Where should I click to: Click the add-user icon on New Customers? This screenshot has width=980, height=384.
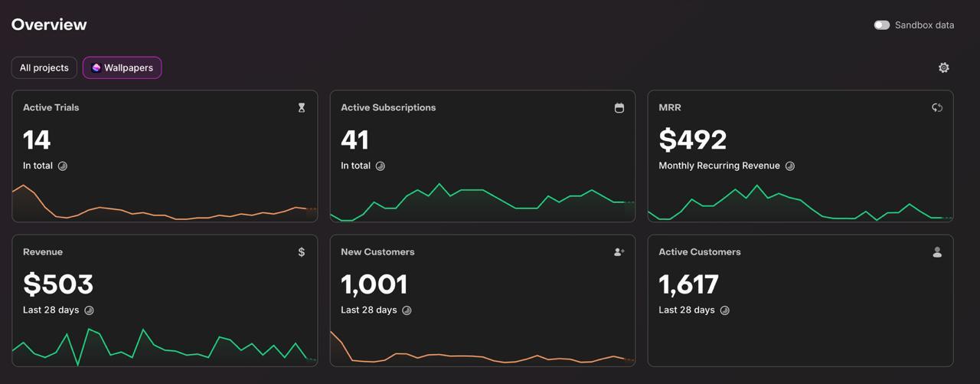[619, 252]
